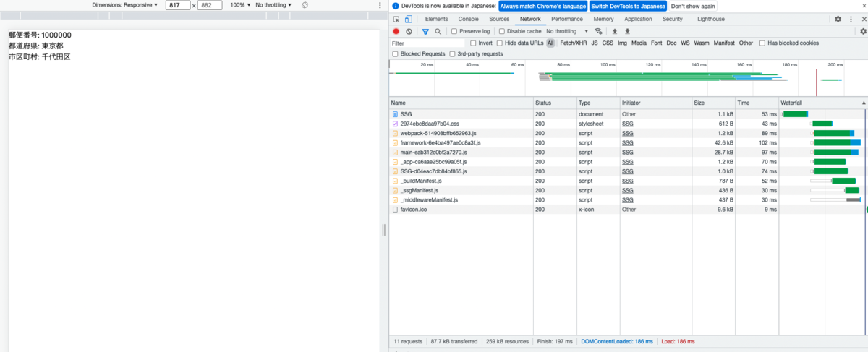This screenshot has width=868, height=352.
Task: Open Network panel settings gear
Action: click(x=863, y=31)
